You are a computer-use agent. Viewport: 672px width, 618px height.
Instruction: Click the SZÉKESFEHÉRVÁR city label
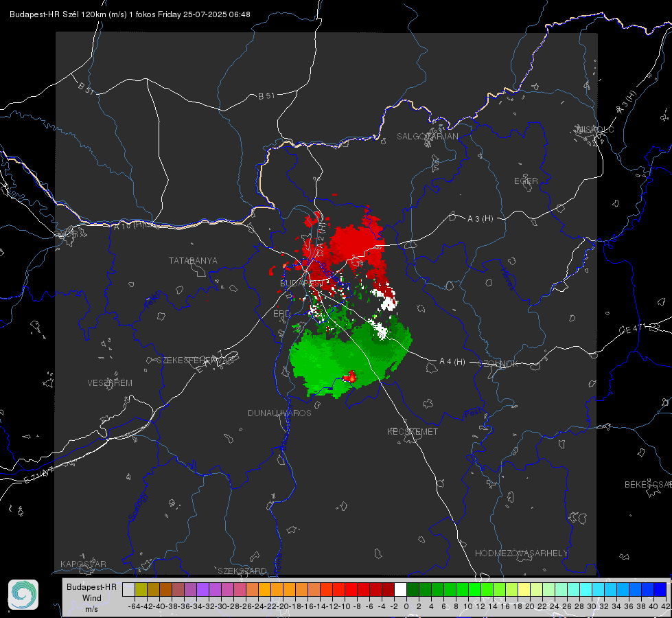click(x=195, y=360)
